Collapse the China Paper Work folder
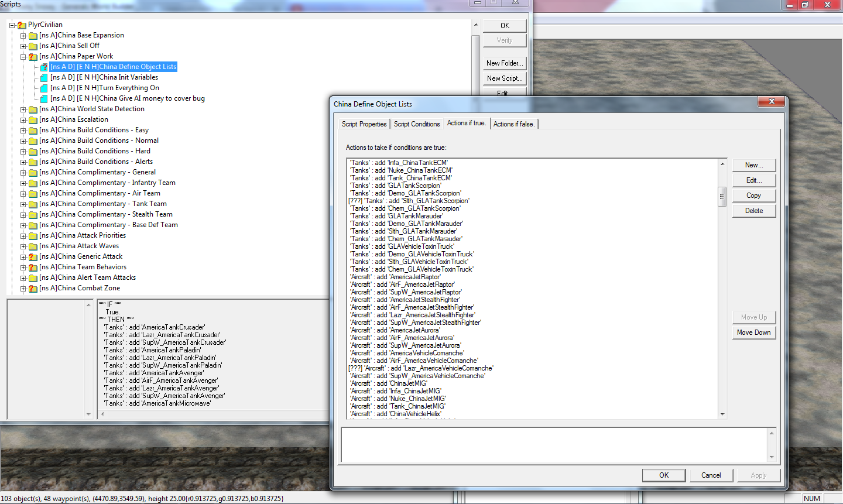Image resolution: width=843 pixels, height=504 pixels. click(23, 57)
